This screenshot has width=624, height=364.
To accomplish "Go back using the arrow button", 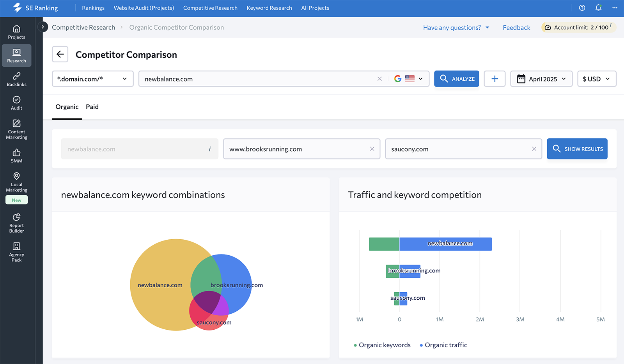I will click(60, 54).
